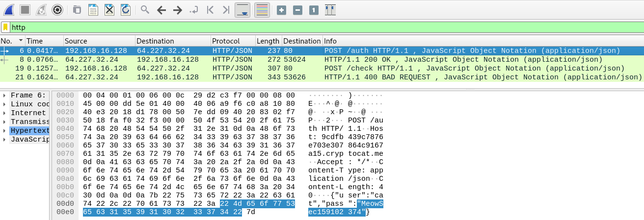Go to specified packet icon
This screenshot has height=220, width=644.
[193, 9]
